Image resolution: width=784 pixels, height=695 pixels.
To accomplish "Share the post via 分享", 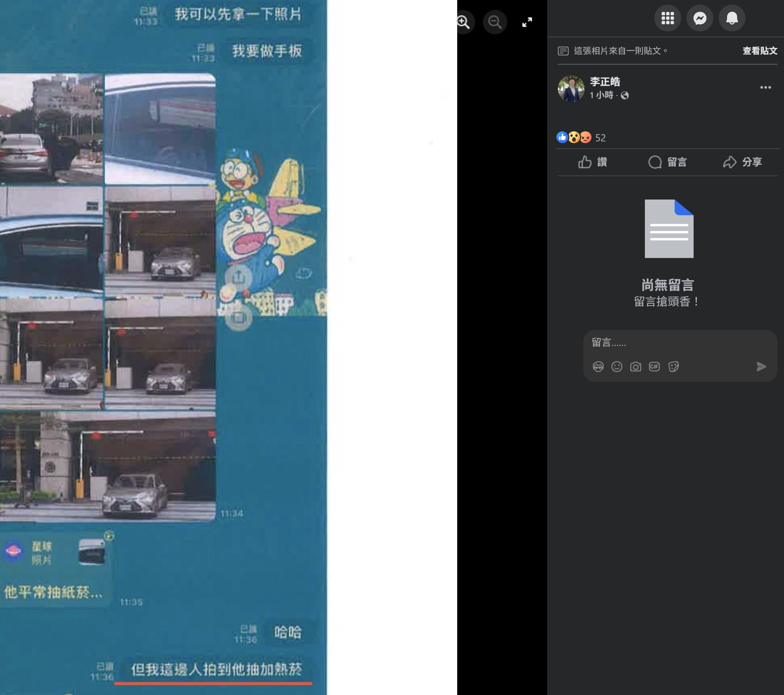I will coord(742,162).
